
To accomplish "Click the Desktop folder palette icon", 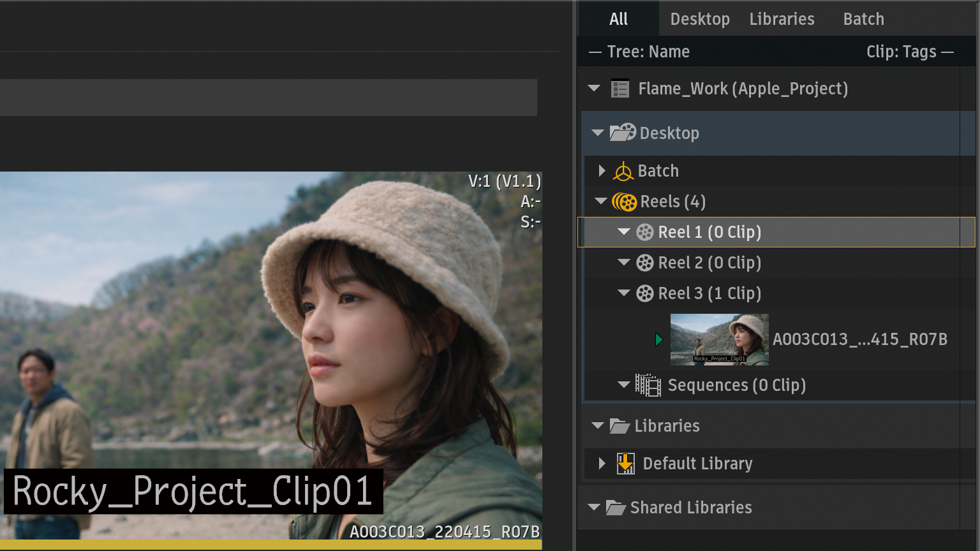I will point(623,133).
